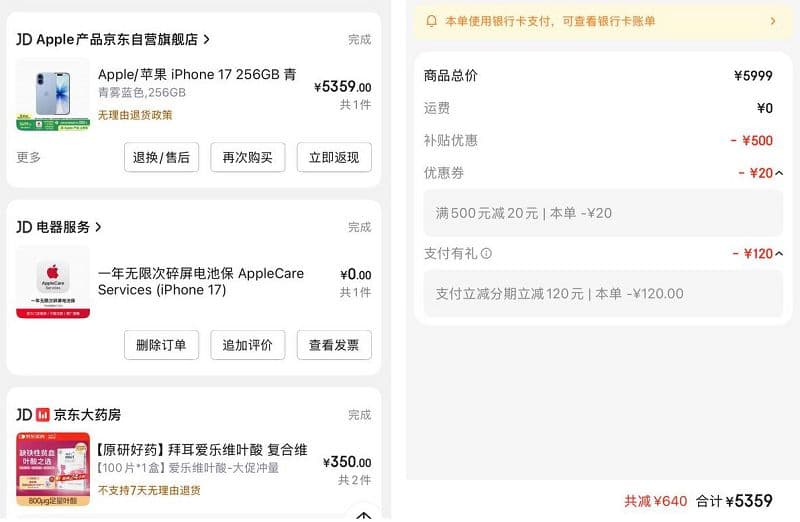Click the info icon beside 支付有礼
This screenshot has height=522, width=800.
point(486,254)
